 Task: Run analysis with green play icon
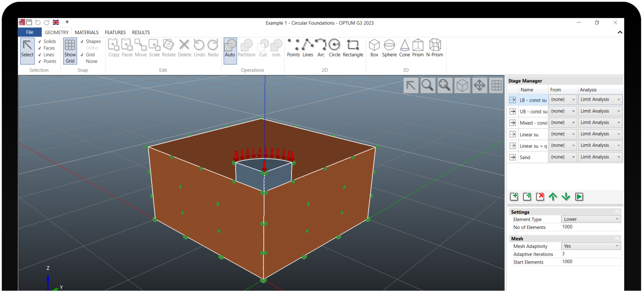(579, 197)
